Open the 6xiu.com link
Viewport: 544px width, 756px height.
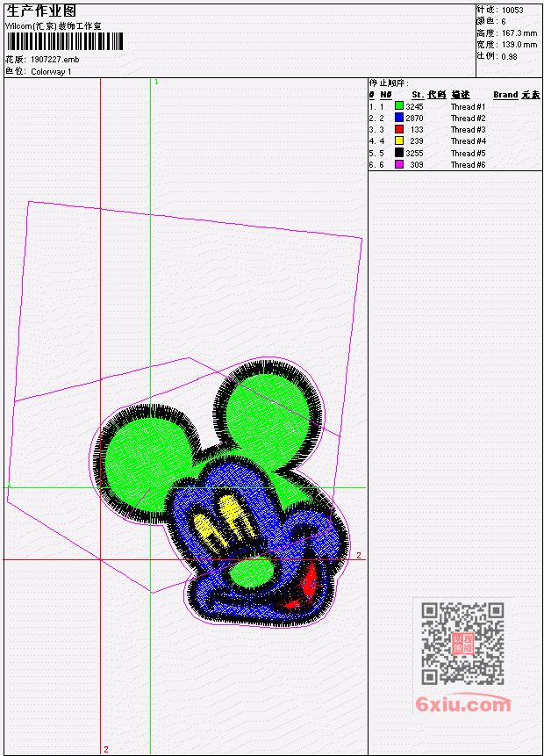click(463, 704)
